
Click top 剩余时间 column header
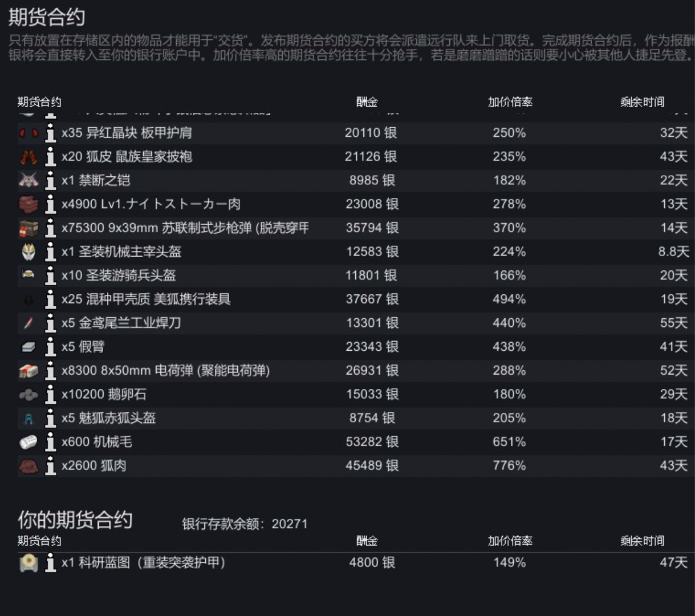click(642, 102)
